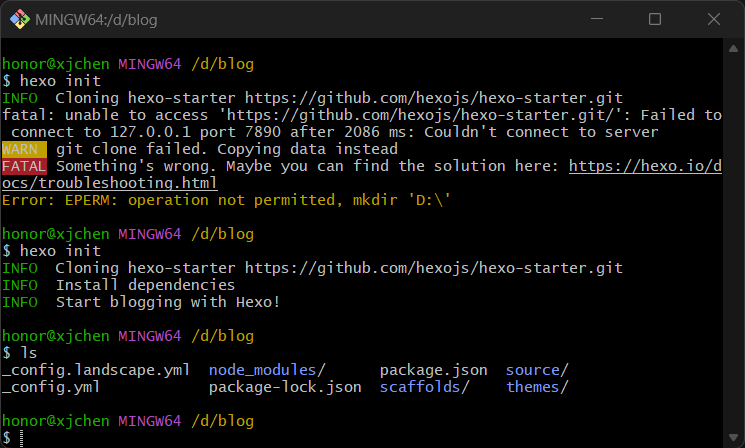Click the package-lock.json file name

point(285,388)
